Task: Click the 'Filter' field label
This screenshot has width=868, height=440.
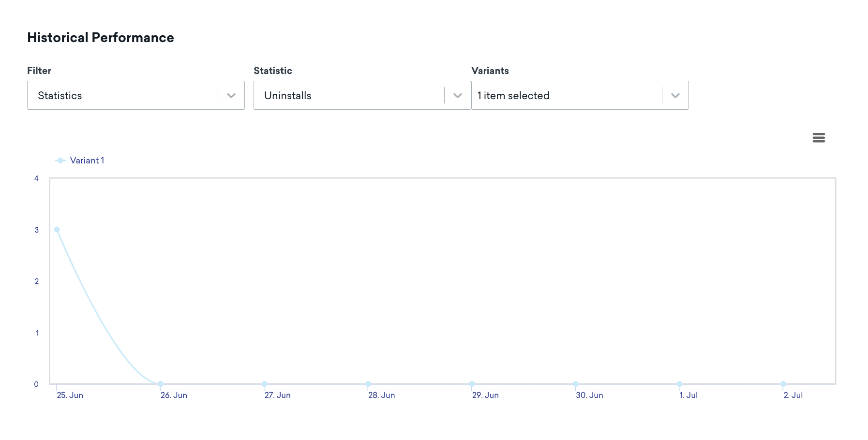Action: pos(39,71)
